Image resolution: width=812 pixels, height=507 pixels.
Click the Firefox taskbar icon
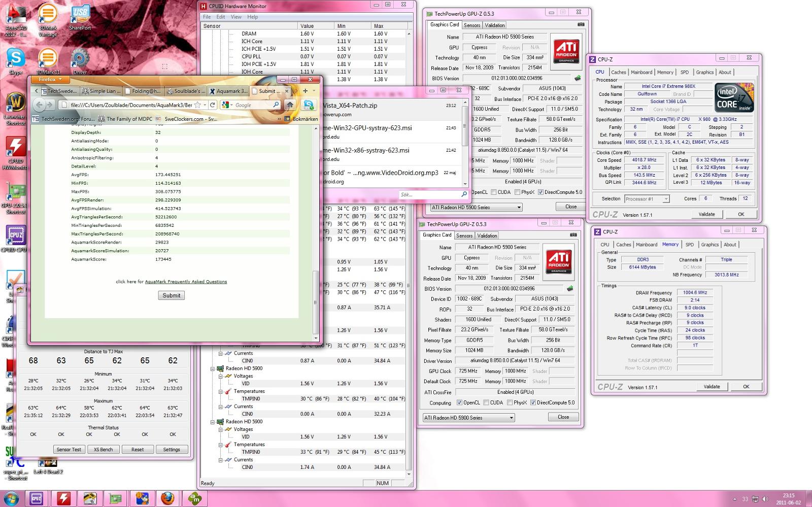(x=167, y=498)
